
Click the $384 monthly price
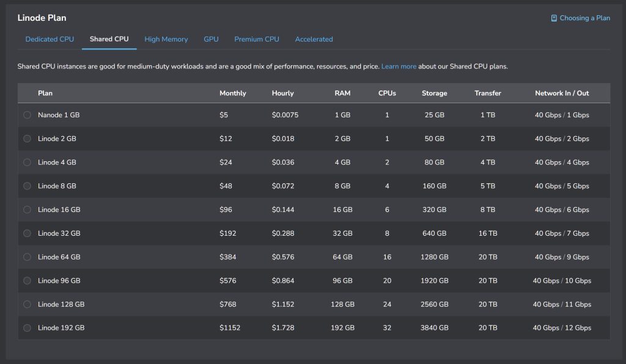(227, 257)
